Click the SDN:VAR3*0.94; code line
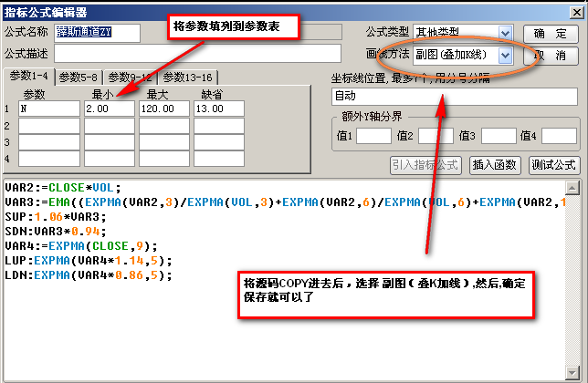The width and height of the screenshot is (588, 383). pos(56,232)
